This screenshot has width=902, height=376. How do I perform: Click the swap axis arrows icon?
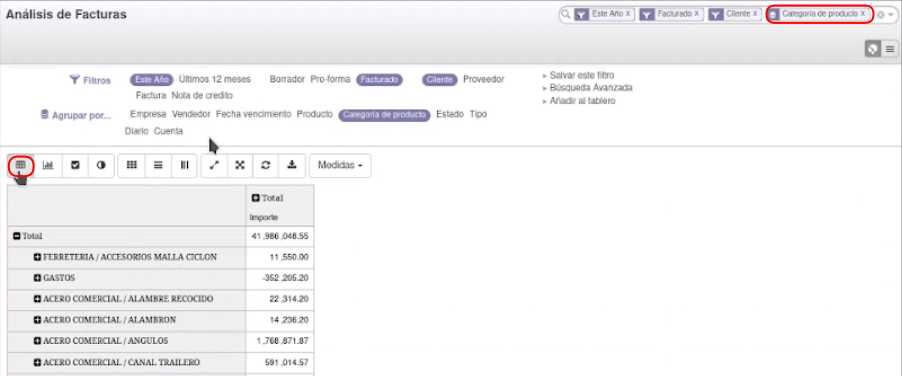[x=214, y=165]
